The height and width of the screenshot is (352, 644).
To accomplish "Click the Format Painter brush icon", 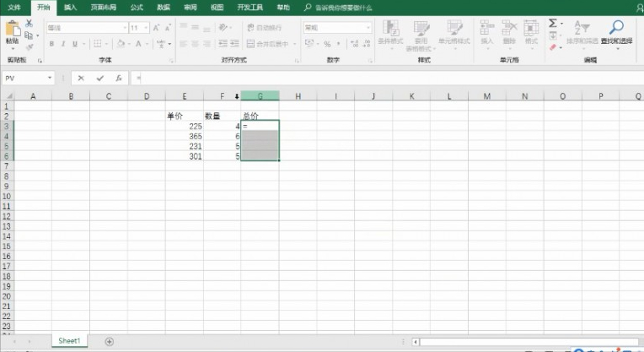I will 30,47.
